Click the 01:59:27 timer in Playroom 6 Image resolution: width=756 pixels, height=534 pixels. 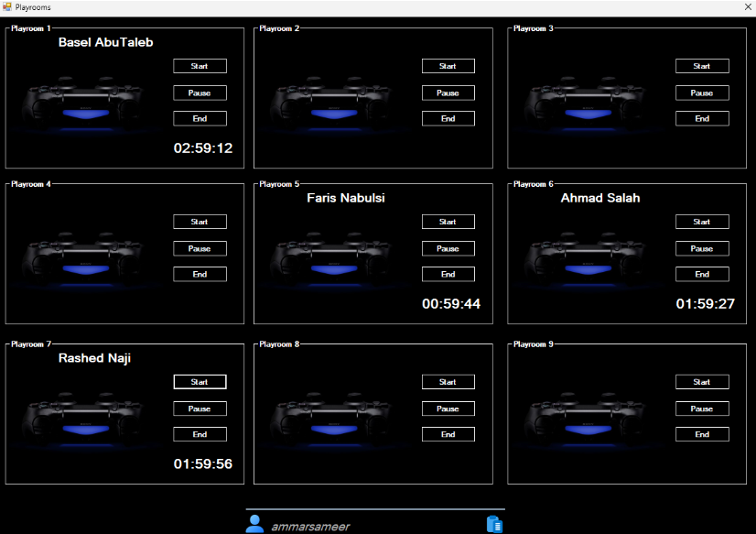point(706,304)
